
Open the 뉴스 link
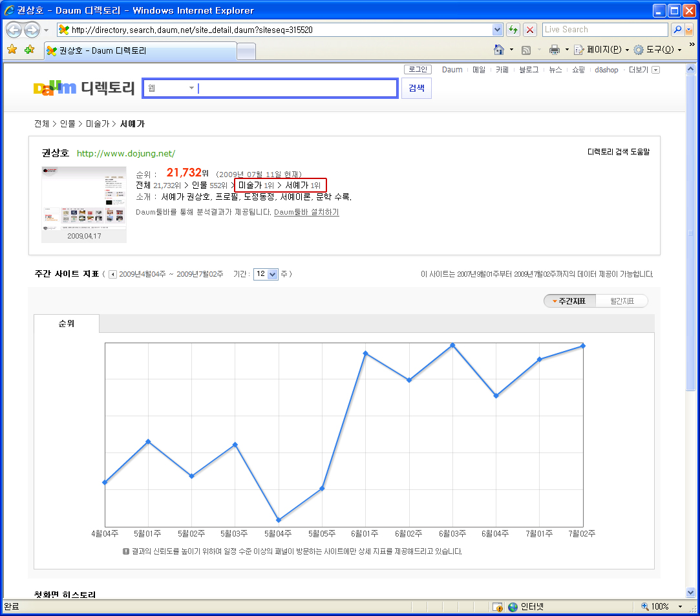pos(555,70)
